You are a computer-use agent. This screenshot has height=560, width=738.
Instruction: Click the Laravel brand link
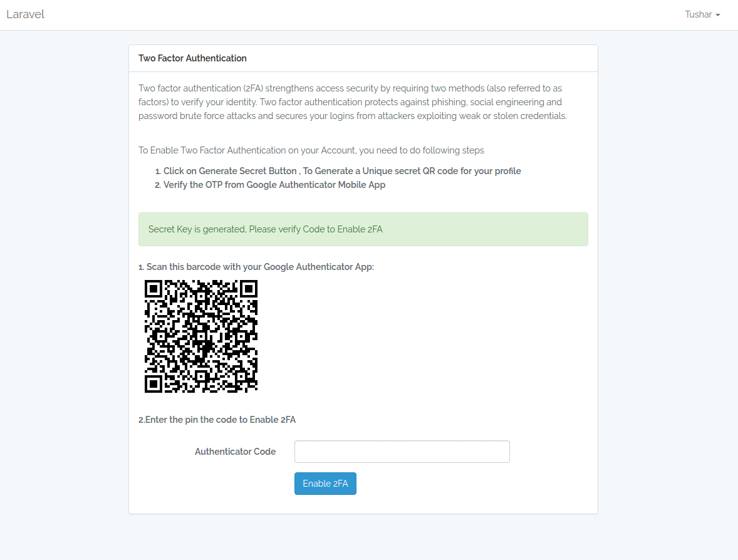click(25, 14)
